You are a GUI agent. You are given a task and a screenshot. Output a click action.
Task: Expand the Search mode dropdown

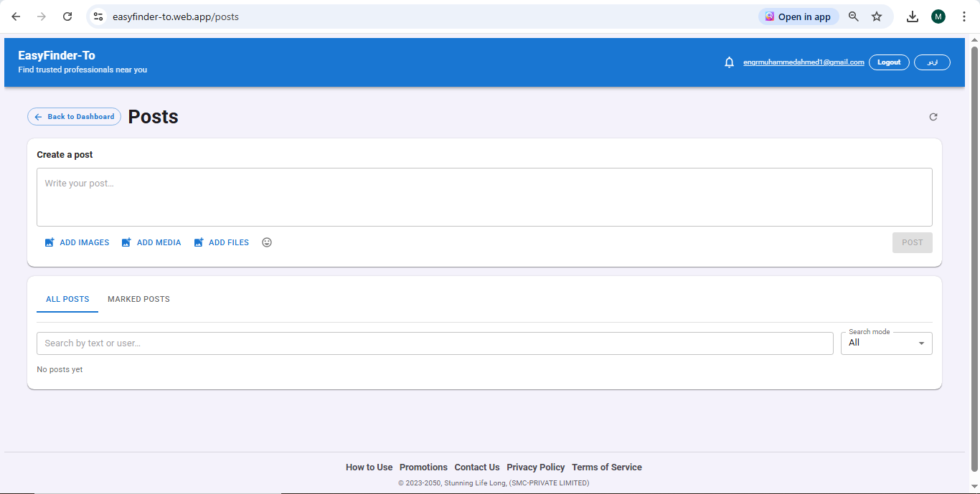click(x=887, y=343)
